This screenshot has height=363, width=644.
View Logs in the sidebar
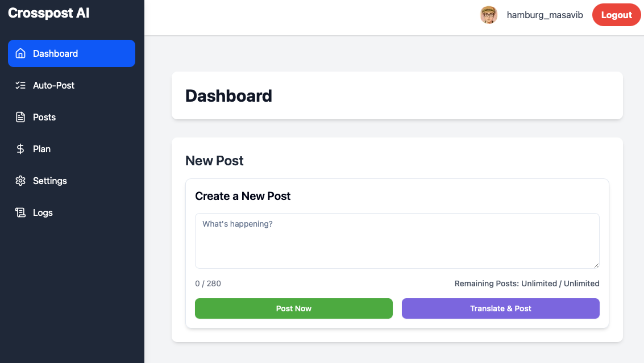click(43, 212)
